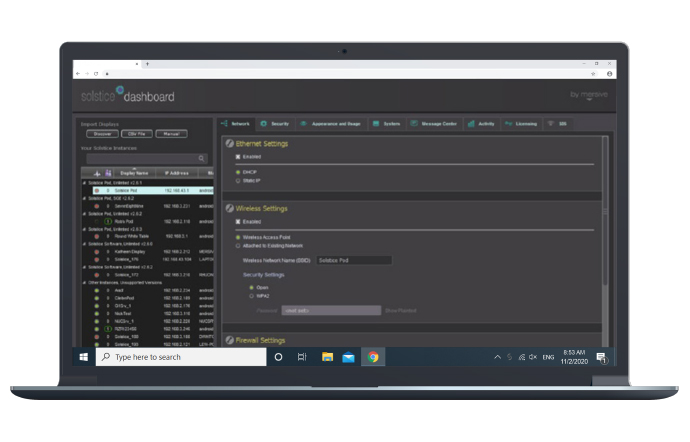Click the green circled count icon for Rob's Pod

(108, 221)
